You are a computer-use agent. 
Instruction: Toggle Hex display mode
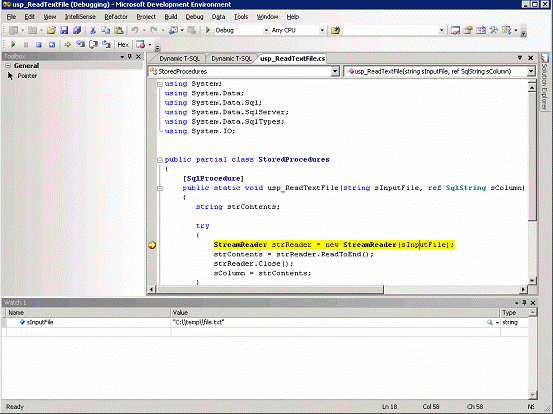123,45
